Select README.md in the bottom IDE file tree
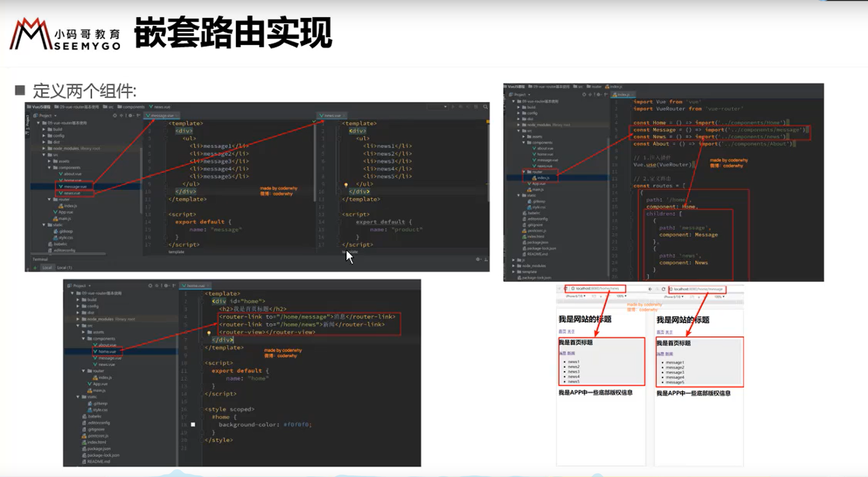The width and height of the screenshot is (868, 477). 96,462
